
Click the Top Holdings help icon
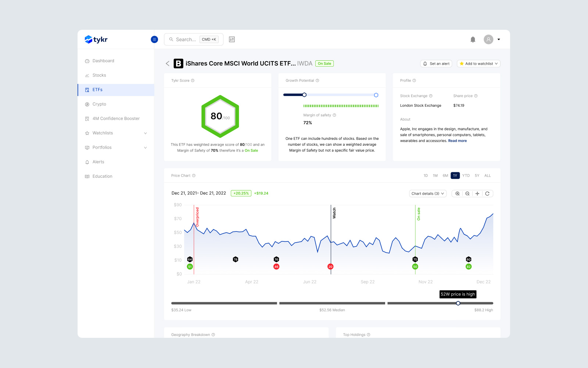pyautogui.click(x=369, y=335)
